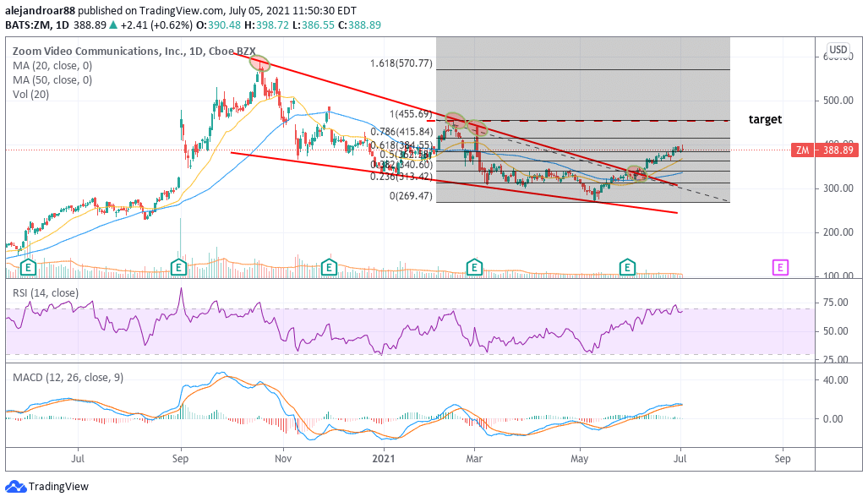Click the Nov date axis label
868x502 pixels.
pos(283,459)
